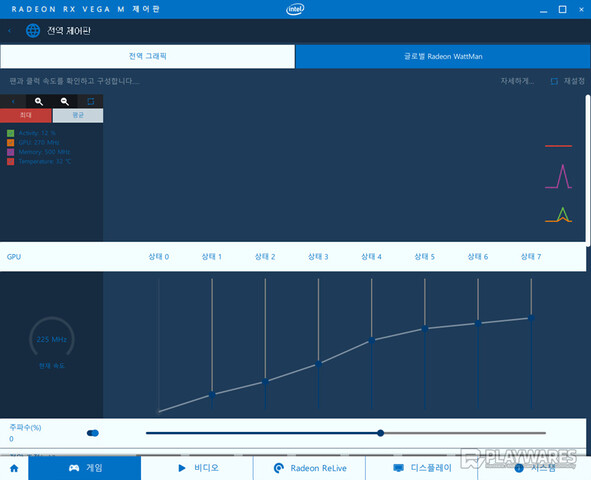Zoom in on the graph with the first magnifier

(x=39, y=101)
